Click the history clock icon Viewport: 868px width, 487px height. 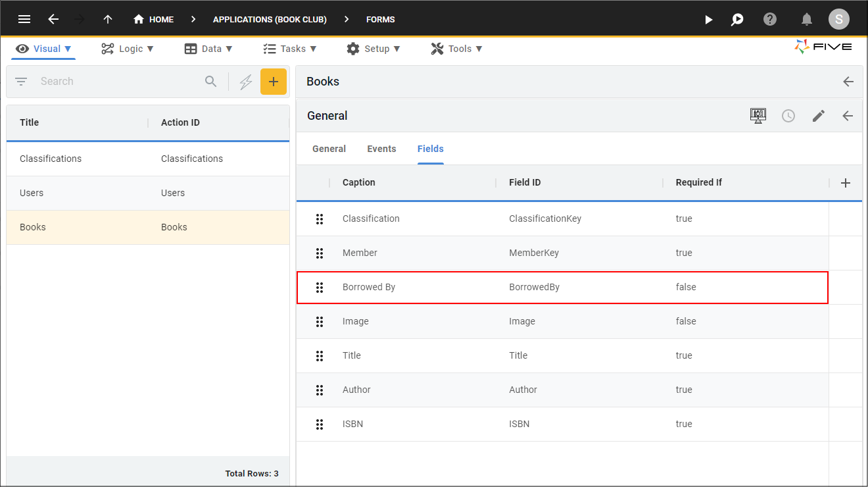(x=788, y=116)
